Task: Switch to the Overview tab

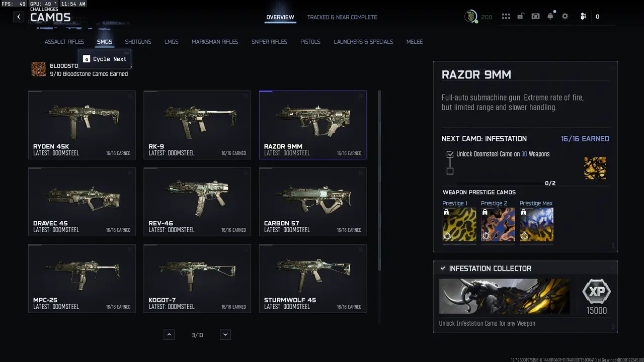Action: (x=280, y=17)
